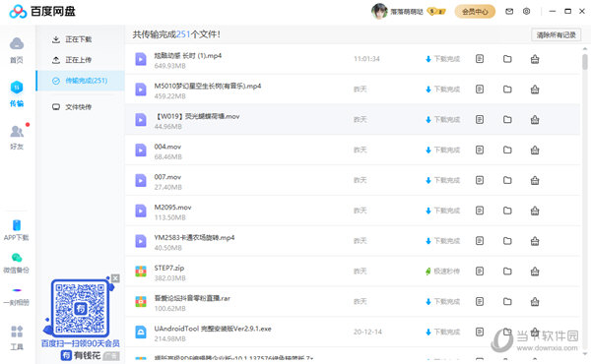Clear the record for M5010 mp4
The height and width of the screenshot is (364, 591).
(x=535, y=90)
